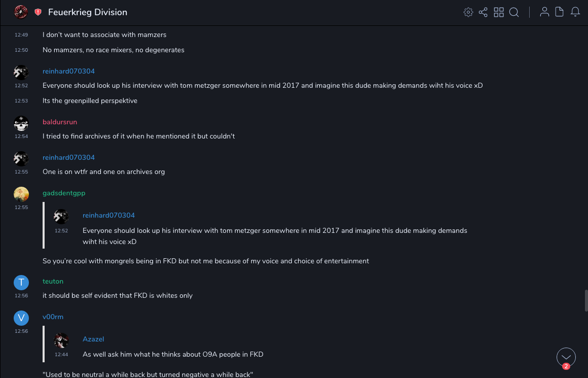Click the search magnifier icon
Viewport: 588px width, 378px height.
pos(514,12)
